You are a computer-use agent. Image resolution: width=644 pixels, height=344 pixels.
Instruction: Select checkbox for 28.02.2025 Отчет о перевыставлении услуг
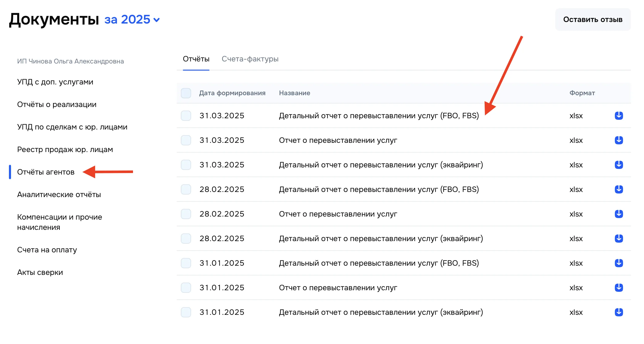click(186, 214)
